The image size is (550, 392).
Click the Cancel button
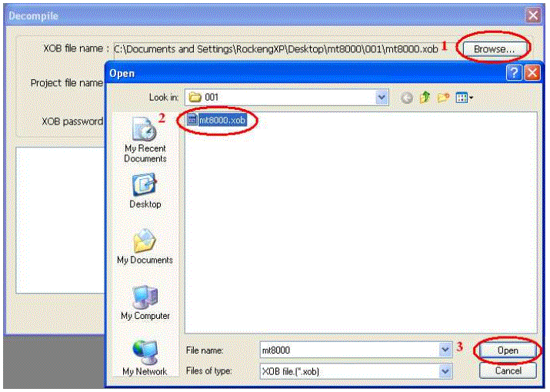pyautogui.click(x=507, y=370)
